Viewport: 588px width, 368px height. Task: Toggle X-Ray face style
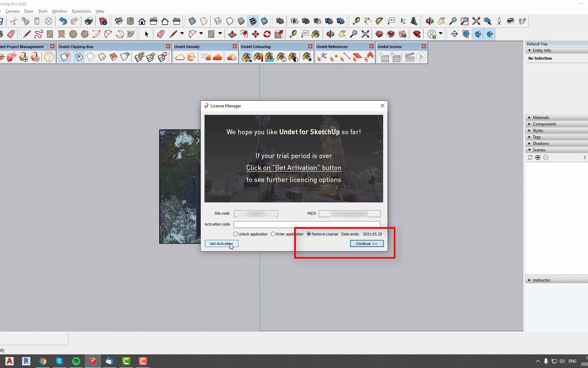[x=192, y=21]
